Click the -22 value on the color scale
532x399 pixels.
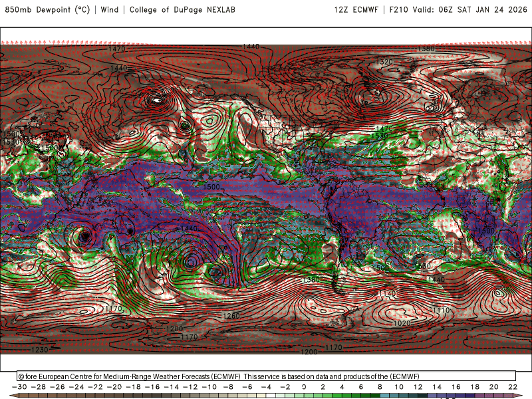click(x=95, y=387)
